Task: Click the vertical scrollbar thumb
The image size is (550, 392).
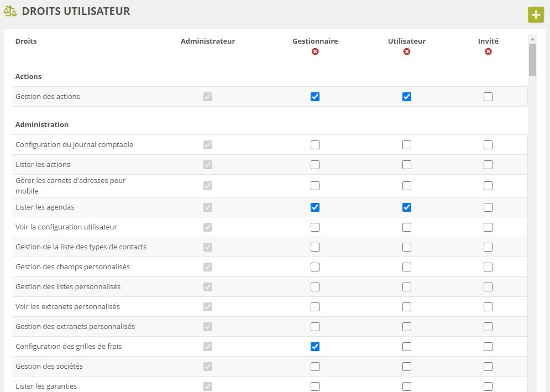Action: [x=533, y=60]
